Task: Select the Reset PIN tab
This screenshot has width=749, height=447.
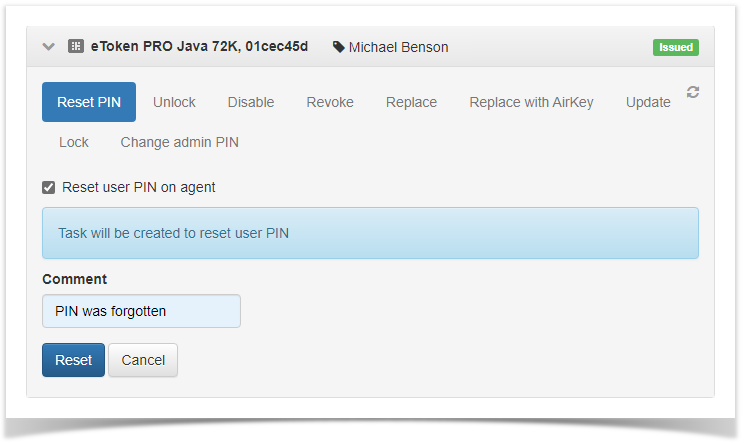Action: click(x=89, y=102)
